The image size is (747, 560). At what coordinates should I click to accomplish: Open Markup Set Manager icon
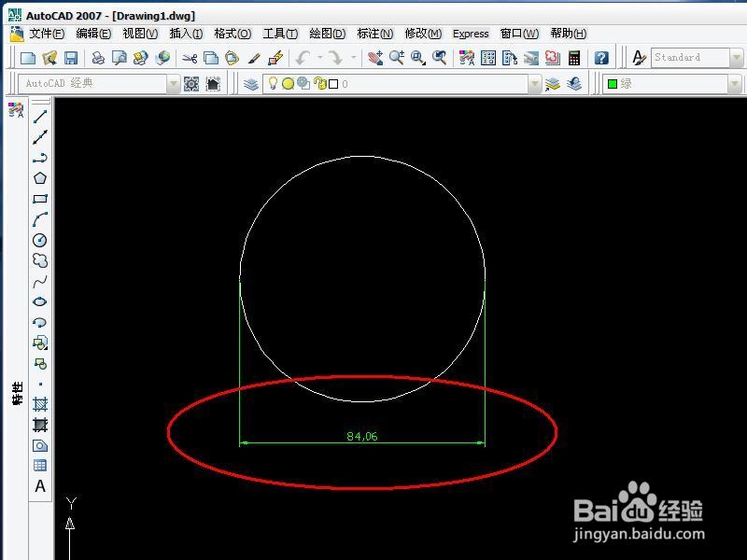(553, 58)
